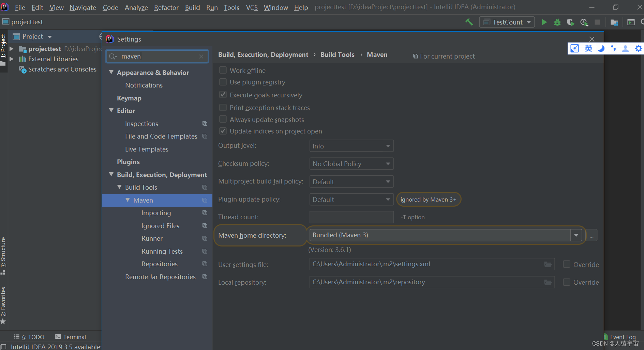Open the 6: TODO tool window
The height and width of the screenshot is (350, 644).
tap(29, 337)
